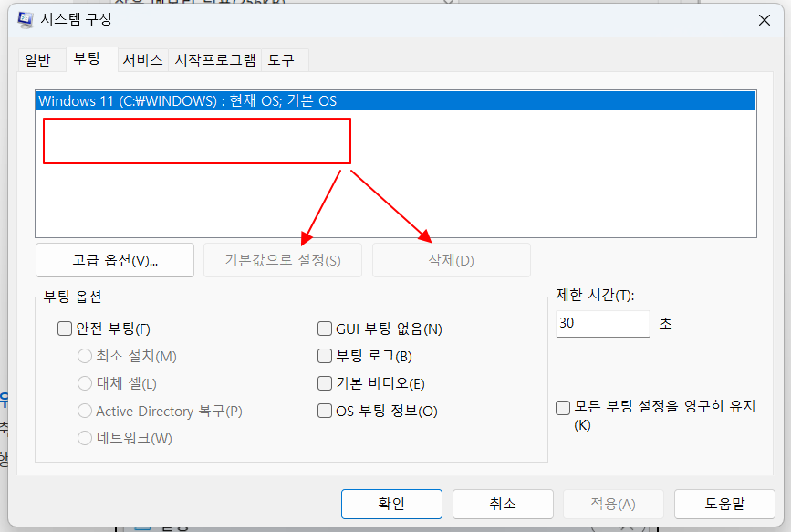Screen dimensions: 791x532
Task: Click the 기본값으로 설정(S) button
Action: tap(283, 260)
